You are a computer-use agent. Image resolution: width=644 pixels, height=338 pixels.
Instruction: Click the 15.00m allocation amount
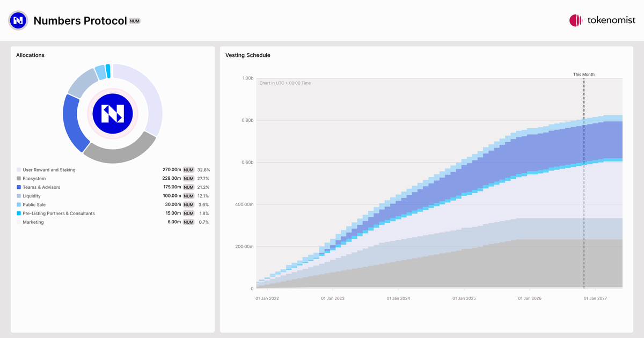(x=173, y=214)
